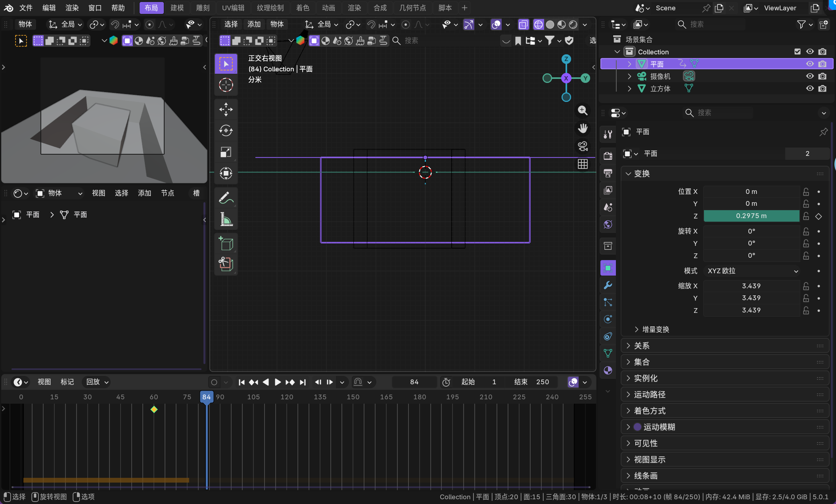The width and height of the screenshot is (836, 504).
Task: Select the Rotate tool icon
Action: click(x=226, y=130)
